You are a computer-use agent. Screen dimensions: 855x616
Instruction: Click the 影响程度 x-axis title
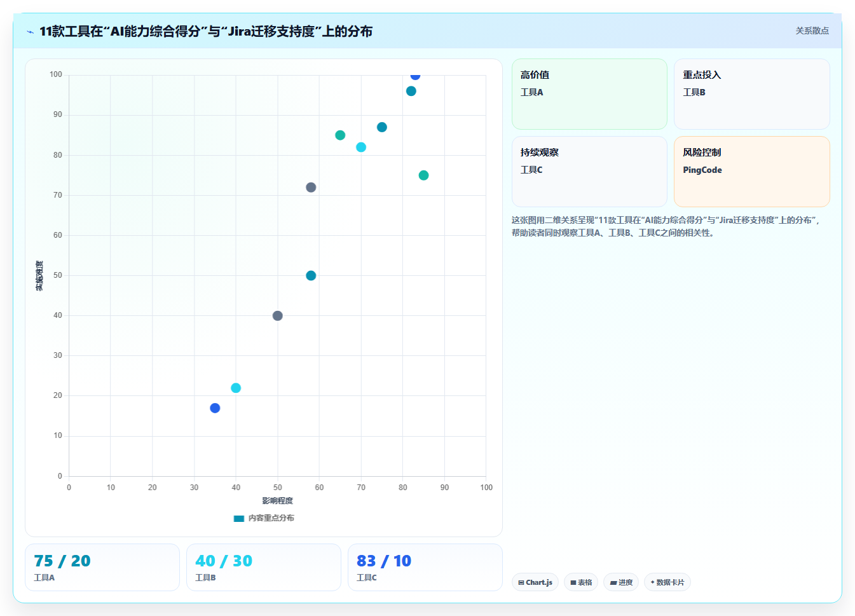point(277,501)
